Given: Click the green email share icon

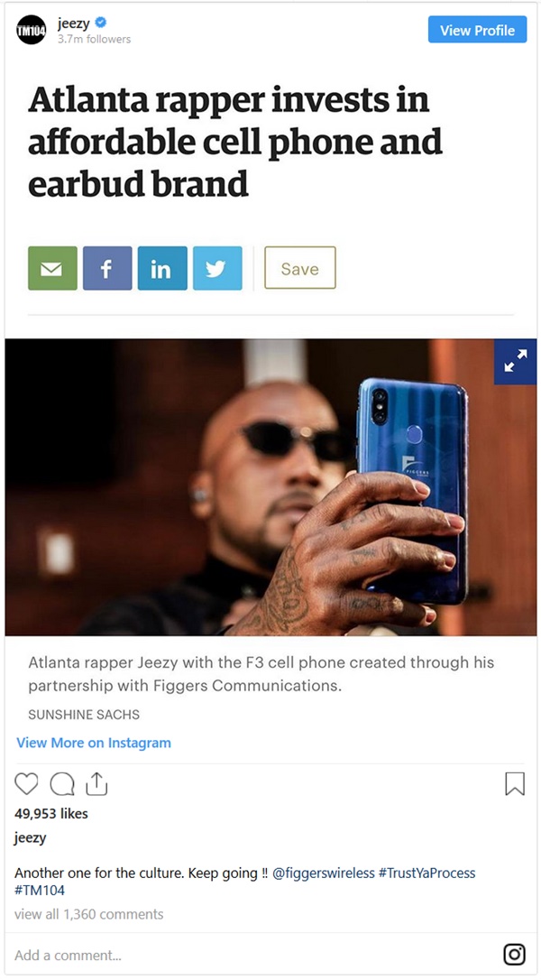Looking at the screenshot, I should tap(52, 268).
